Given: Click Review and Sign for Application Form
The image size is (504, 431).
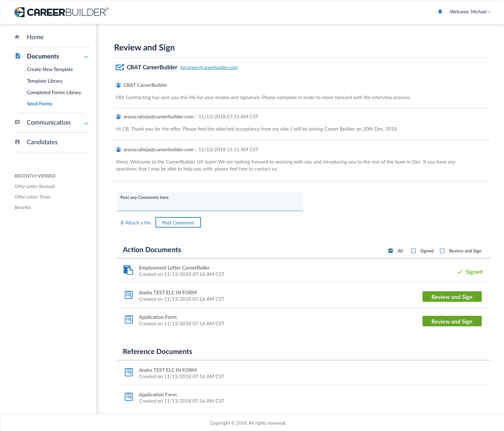Looking at the screenshot, I should point(452,321).
